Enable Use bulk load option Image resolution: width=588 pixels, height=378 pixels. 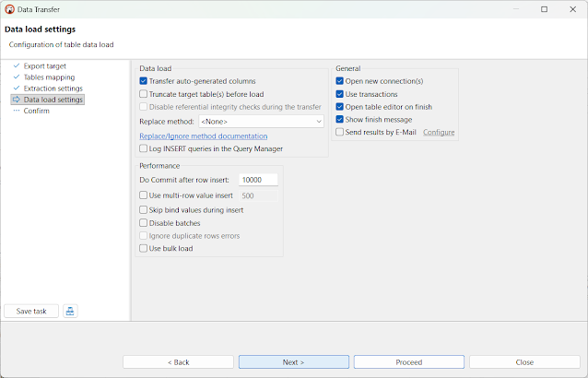click(x=143, y=248)
